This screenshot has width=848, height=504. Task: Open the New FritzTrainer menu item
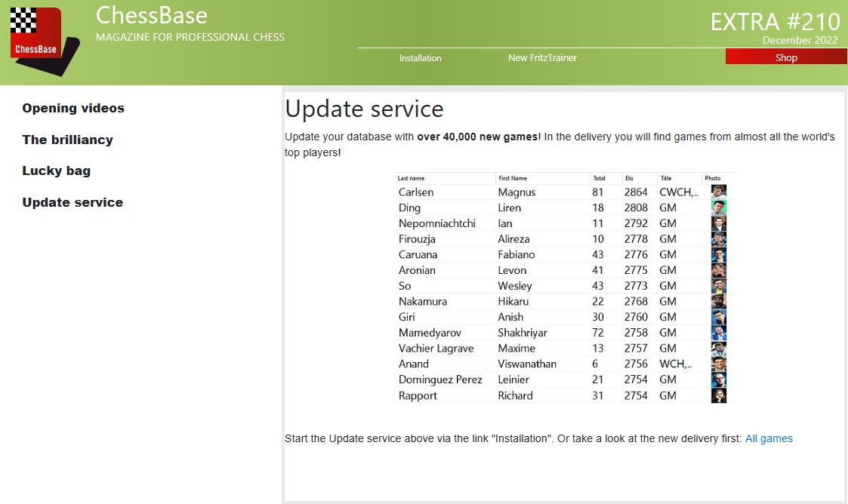tap(542, 58)
